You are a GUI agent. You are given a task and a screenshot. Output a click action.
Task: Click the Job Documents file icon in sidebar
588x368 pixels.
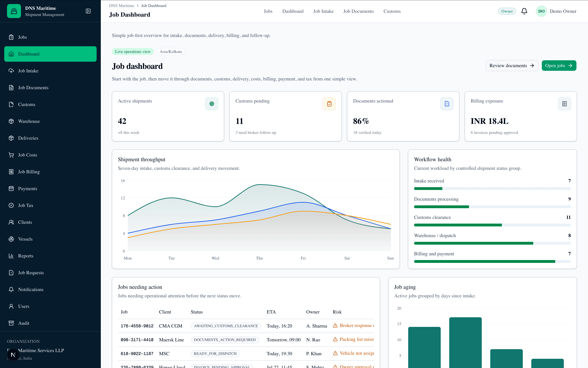(x=11, y=88)
